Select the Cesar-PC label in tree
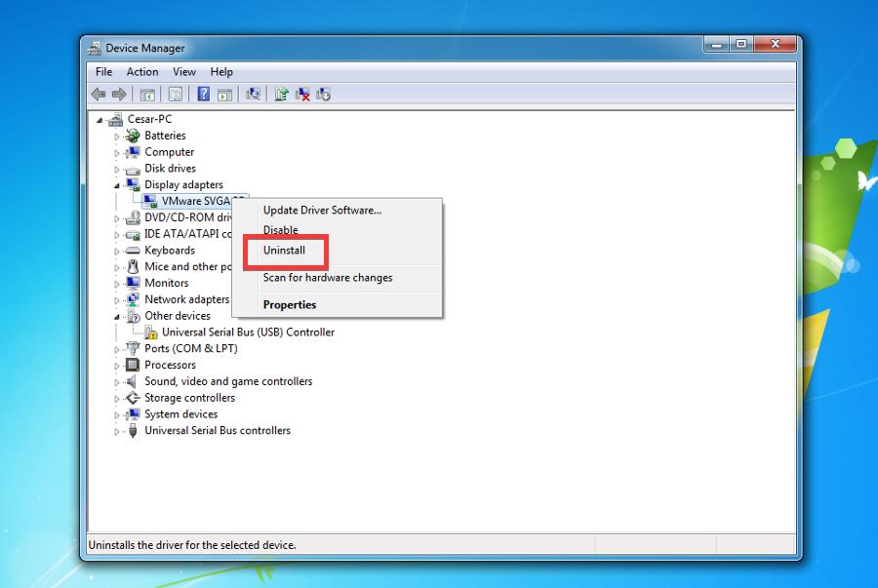 (x=149, y=119)
